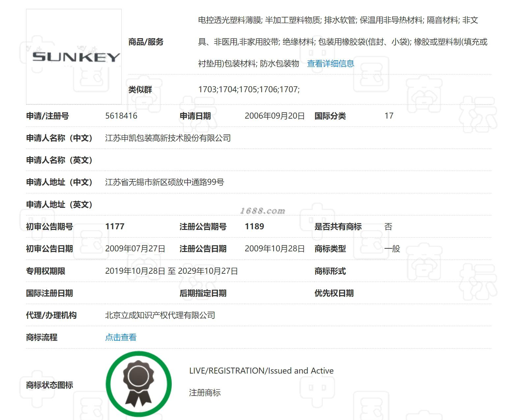Click the 商标流程 label
This screenshot has width=525, height=420.
pyautogui.click(x=42, y=337)
